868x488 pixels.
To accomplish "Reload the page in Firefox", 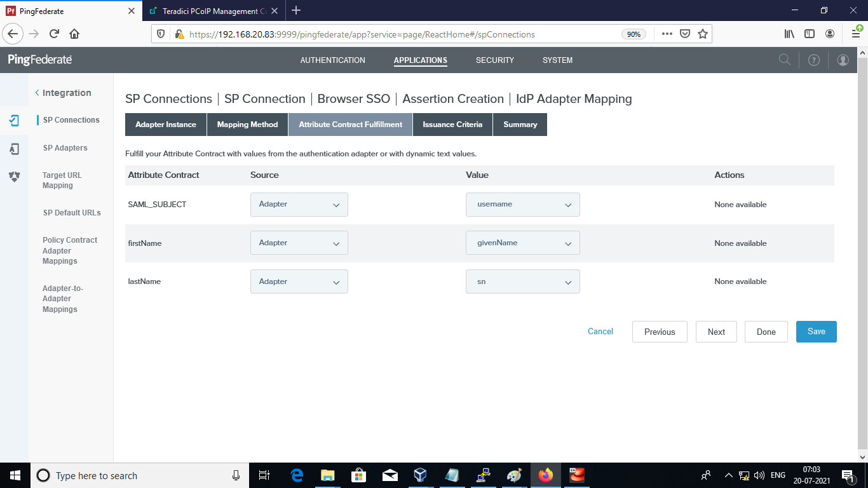I will pyautogui.click(x=54, y=34).
